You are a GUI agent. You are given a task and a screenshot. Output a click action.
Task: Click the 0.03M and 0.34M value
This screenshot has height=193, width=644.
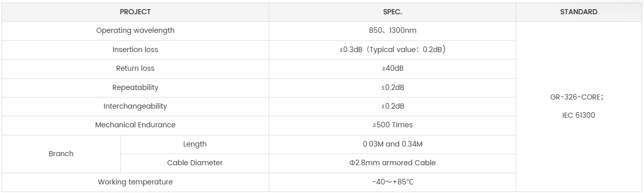tap(392, 144)
